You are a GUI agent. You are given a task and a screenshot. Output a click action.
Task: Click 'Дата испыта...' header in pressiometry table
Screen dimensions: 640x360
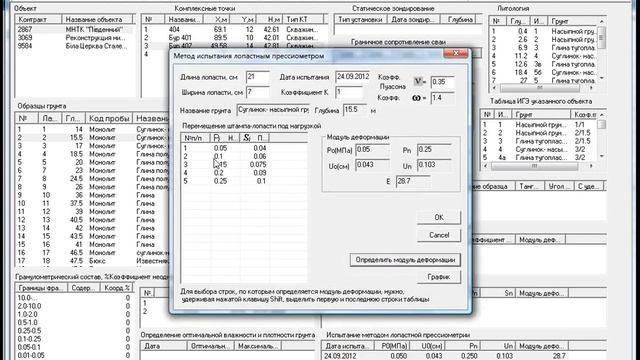point(347,346)
